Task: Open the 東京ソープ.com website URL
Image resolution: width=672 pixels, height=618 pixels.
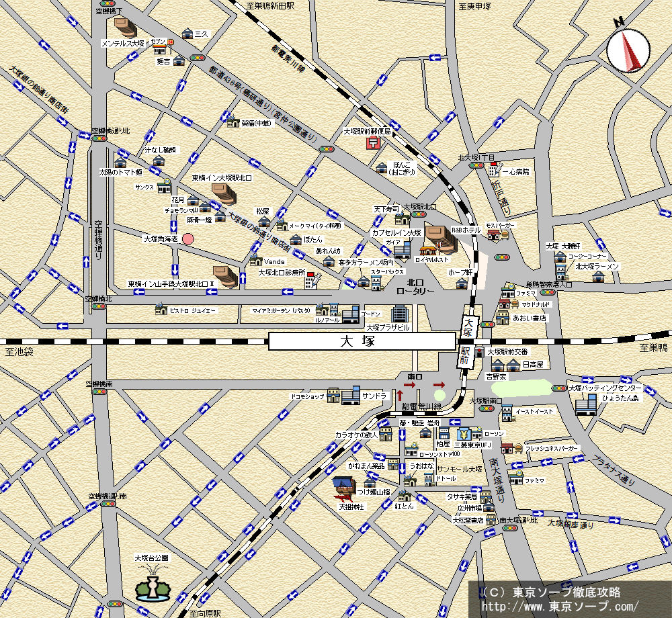Action: 554,606
